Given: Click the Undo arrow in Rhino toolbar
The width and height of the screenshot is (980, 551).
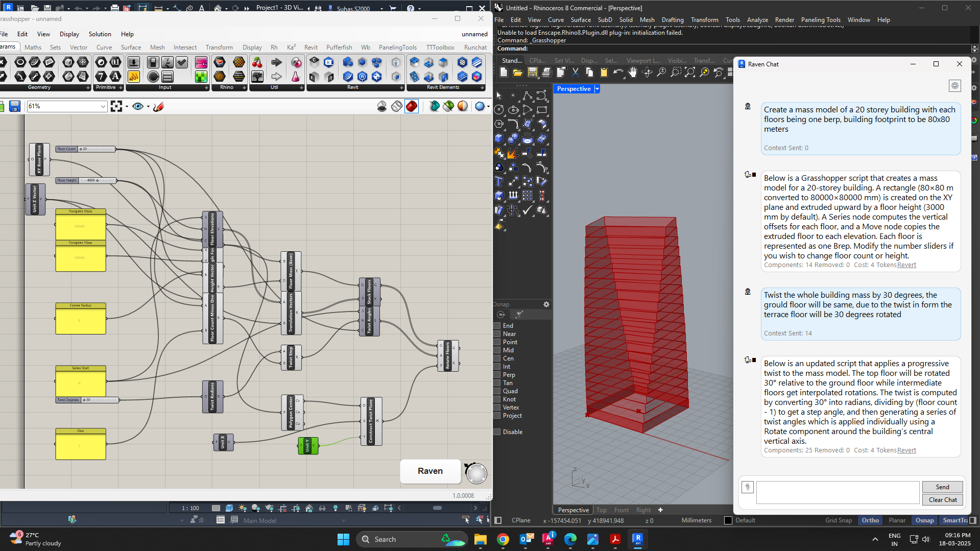Looking at the screenshot, I should click(x=618, y=73).
